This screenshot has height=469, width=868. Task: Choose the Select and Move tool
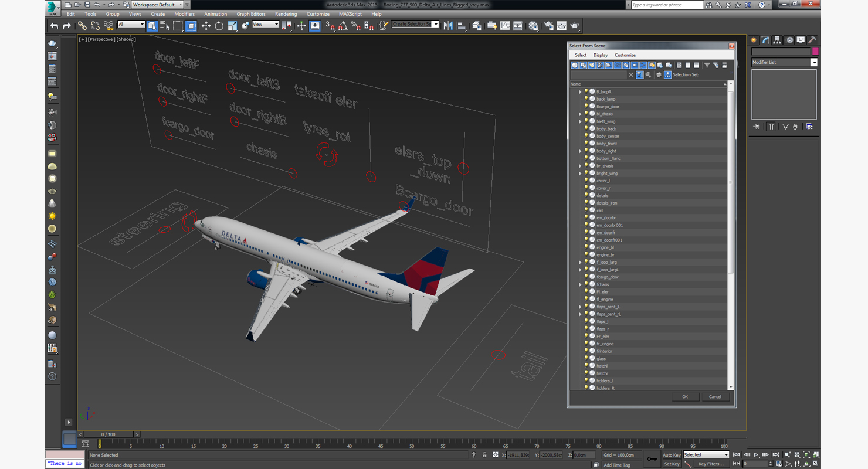point(206,26)
